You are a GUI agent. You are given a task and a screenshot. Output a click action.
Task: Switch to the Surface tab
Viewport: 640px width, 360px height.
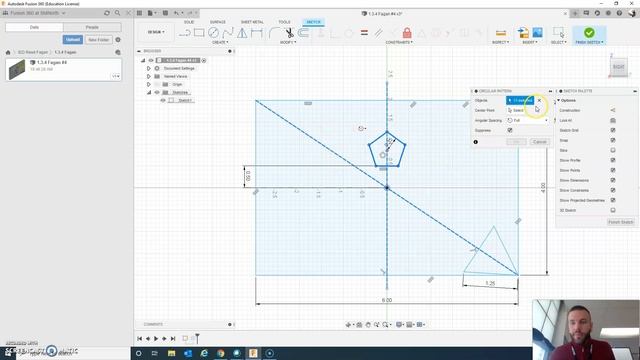click(218, 22)
